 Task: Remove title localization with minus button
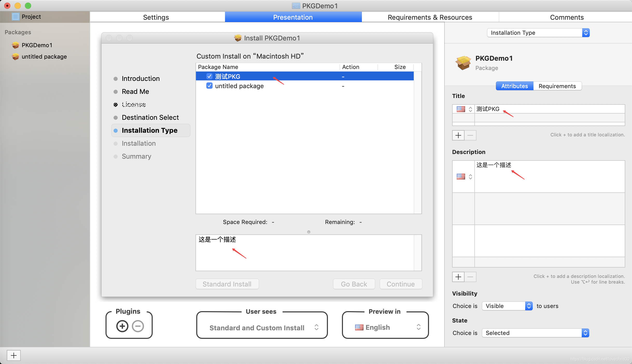(470, 135)
